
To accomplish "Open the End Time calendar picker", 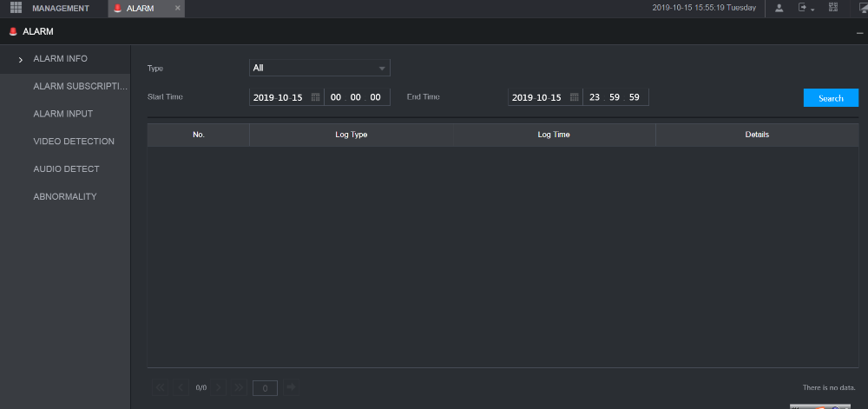I will click(574, 97).
